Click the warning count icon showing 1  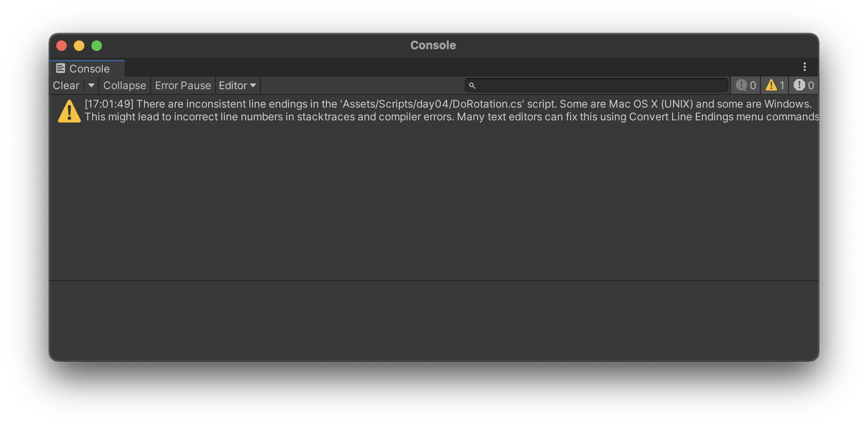[x=774, y=85]
